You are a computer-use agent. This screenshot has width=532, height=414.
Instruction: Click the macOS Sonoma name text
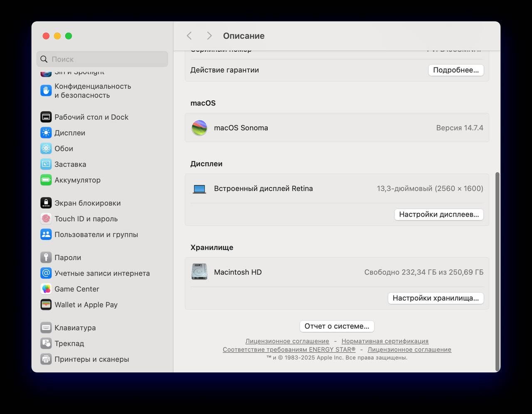241,128
